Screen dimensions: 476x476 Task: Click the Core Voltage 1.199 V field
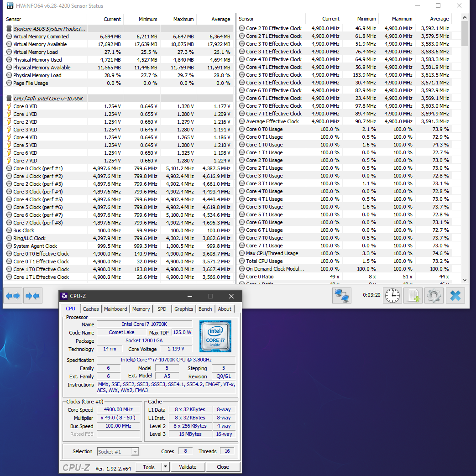tap(176, 349)
